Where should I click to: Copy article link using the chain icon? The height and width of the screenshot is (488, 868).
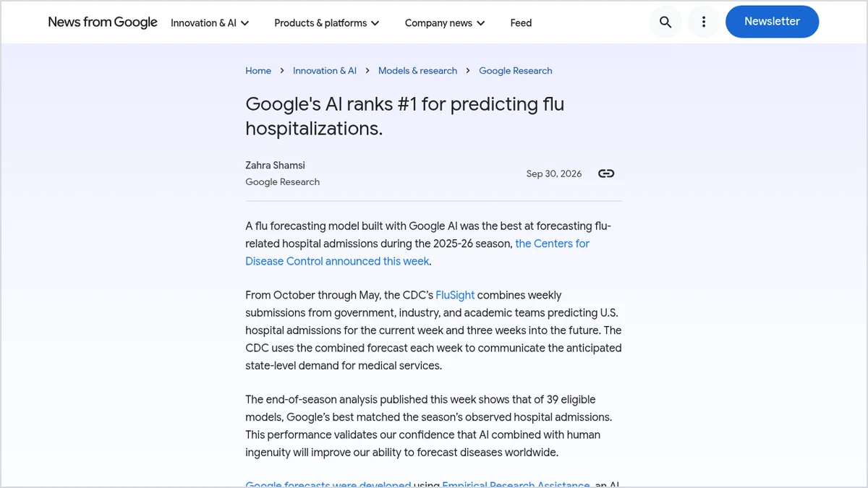pos(606,174)
